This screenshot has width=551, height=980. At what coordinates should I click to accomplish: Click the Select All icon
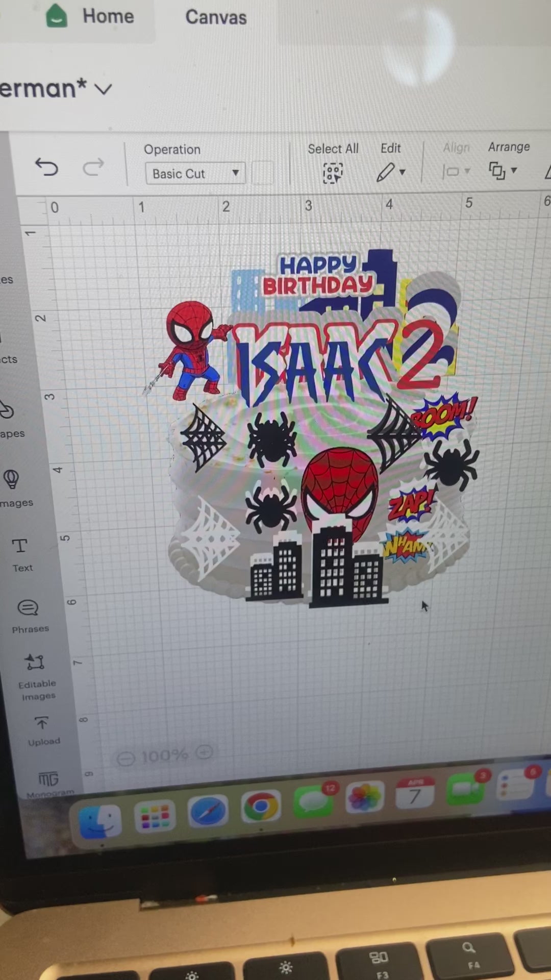coord(333,173)
